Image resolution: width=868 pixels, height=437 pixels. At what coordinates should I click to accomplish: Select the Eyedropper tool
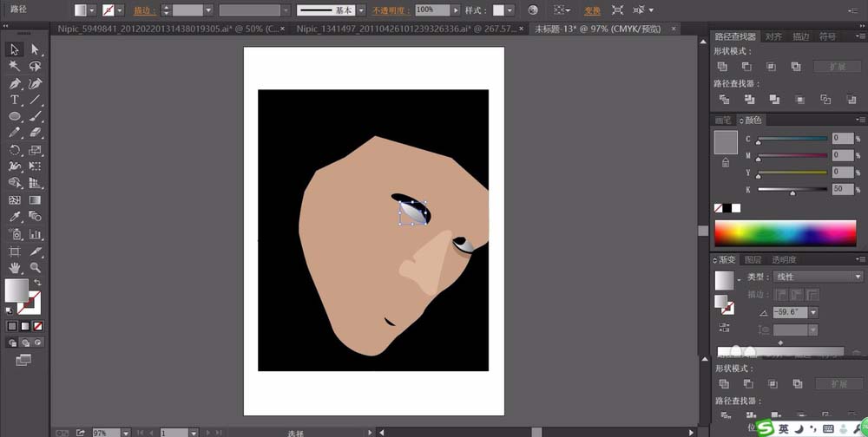click(x=15, y=216)
